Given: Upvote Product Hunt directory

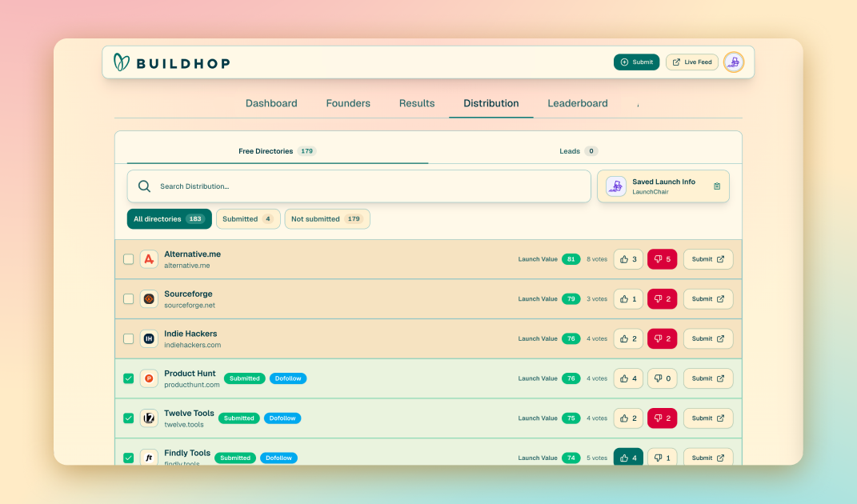Looking at the screenshot, I should tap(628, 378).
